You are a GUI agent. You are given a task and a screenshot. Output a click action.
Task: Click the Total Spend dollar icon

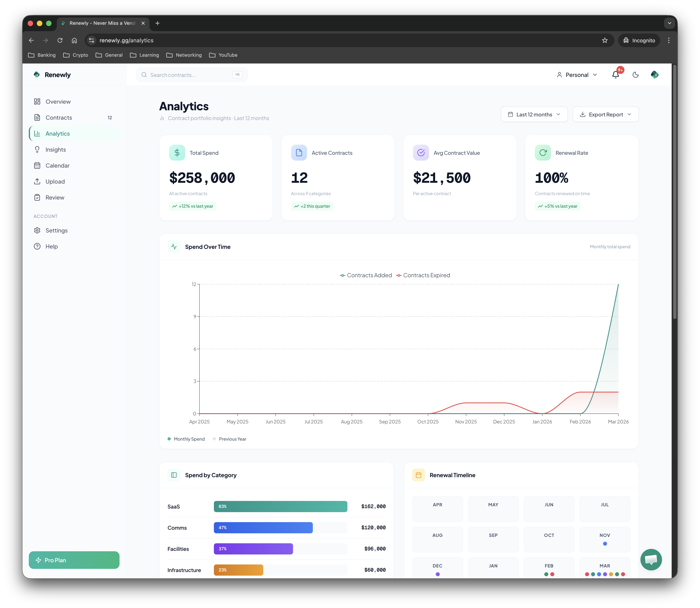(x=177, y=153)
